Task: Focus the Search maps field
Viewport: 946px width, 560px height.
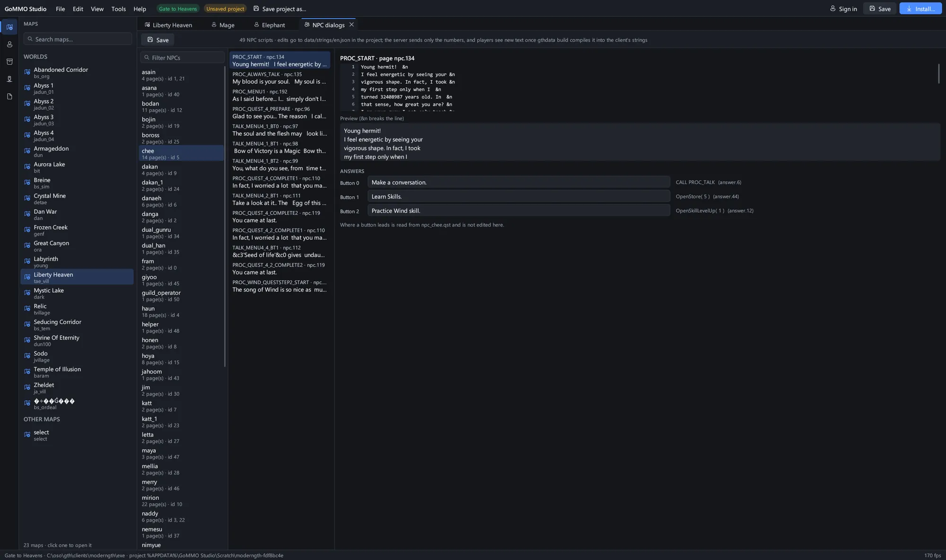Action: click(x=78, y=39)
